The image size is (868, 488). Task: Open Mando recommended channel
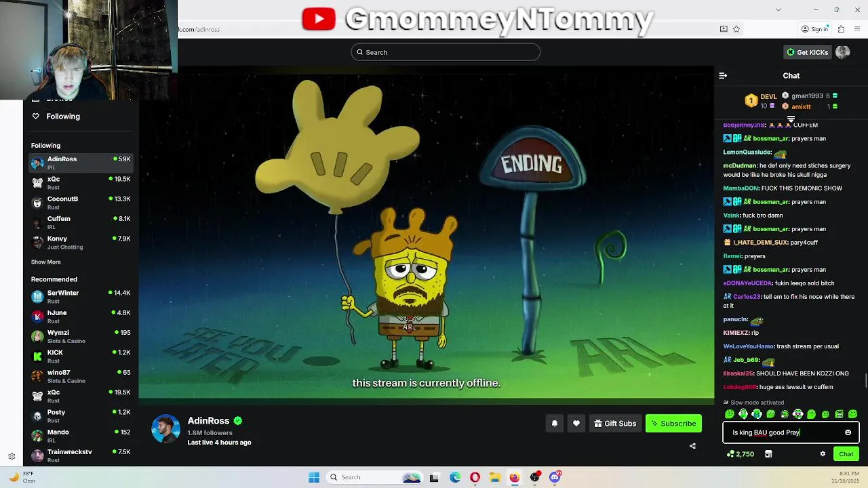point(81,436)
